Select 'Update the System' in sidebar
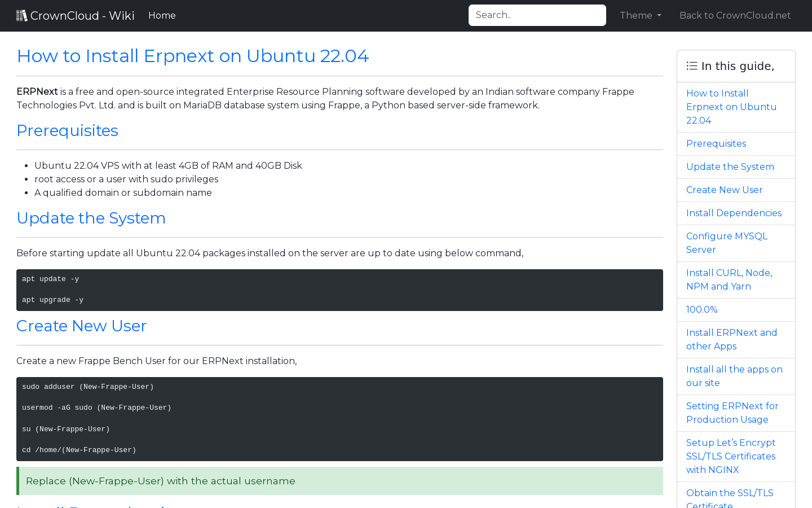812x508 pixels. [730, 167]
